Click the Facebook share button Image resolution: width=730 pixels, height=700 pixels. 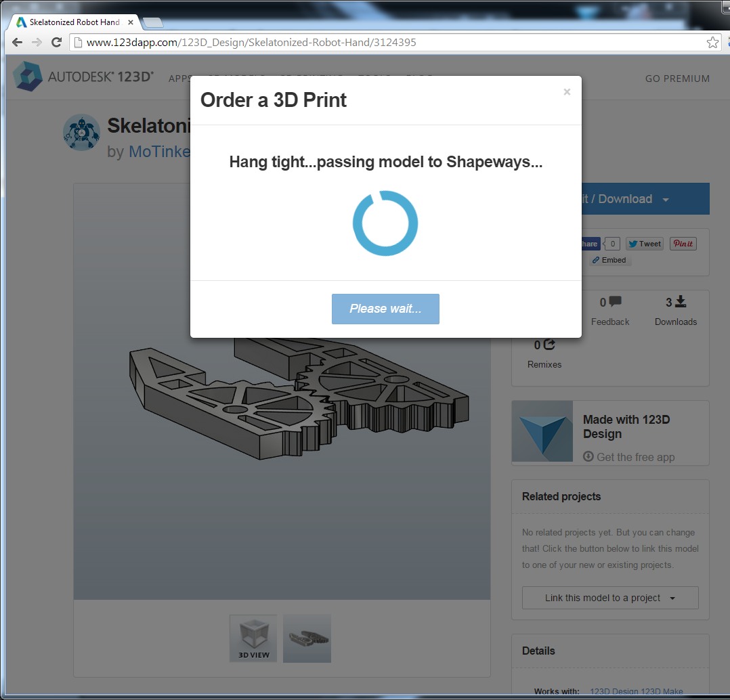tap(591, 244)
